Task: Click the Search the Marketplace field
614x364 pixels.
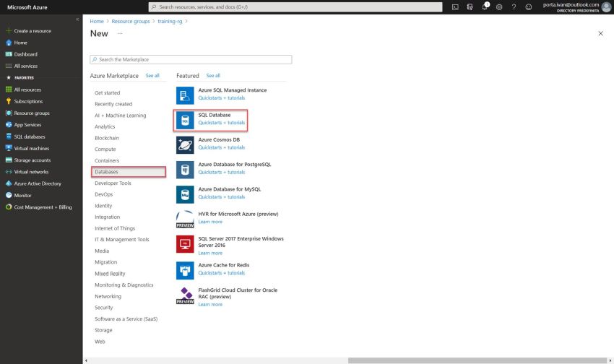Action: [191, 59]
